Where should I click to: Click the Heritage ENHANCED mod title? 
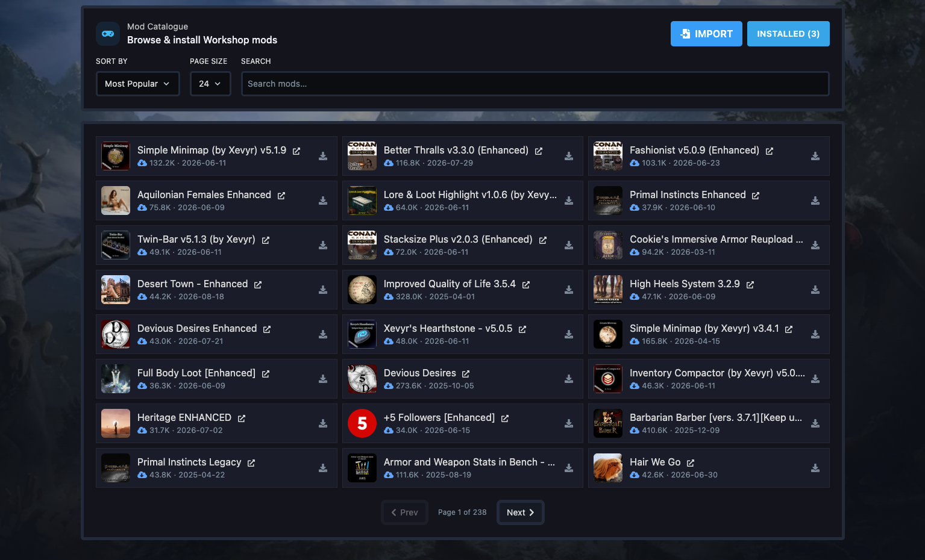tap(184, 417)
